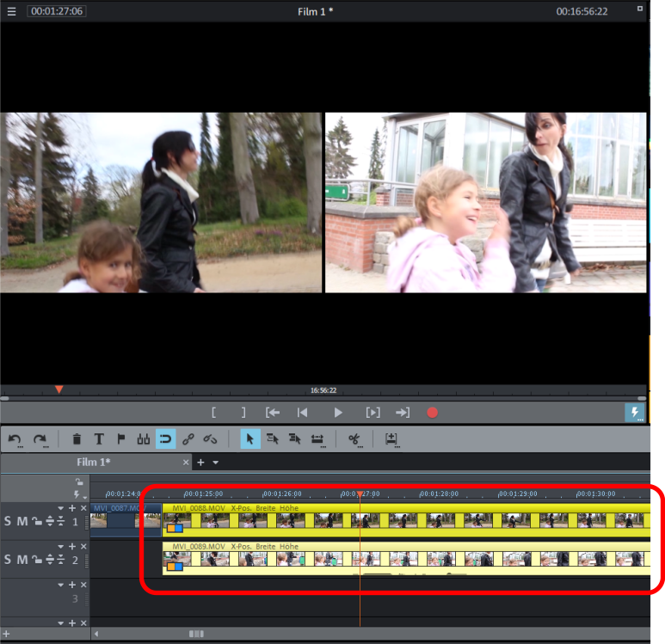Select the mouse mode for a single track

273,439
